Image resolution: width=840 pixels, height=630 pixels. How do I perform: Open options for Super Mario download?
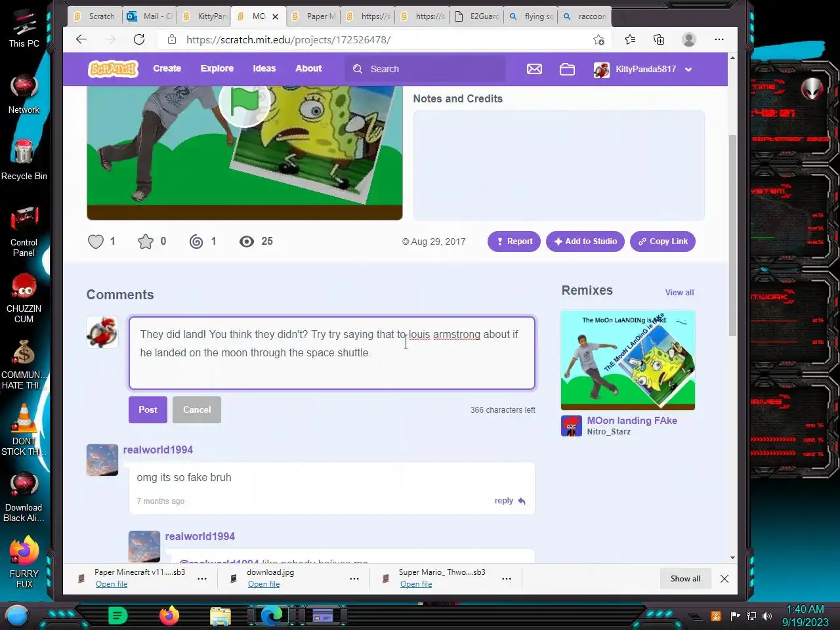pyautogui.click(x=507, y=579)
